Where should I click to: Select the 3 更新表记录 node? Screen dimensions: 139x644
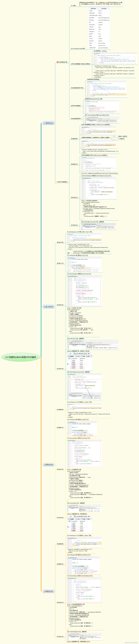tap(48, 465)
